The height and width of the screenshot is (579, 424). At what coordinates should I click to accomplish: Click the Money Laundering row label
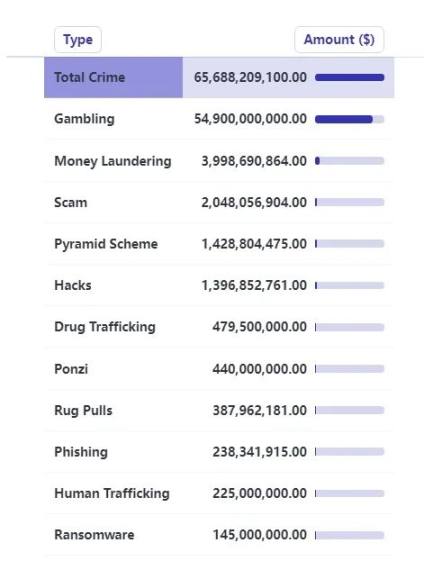pos(113,161)
